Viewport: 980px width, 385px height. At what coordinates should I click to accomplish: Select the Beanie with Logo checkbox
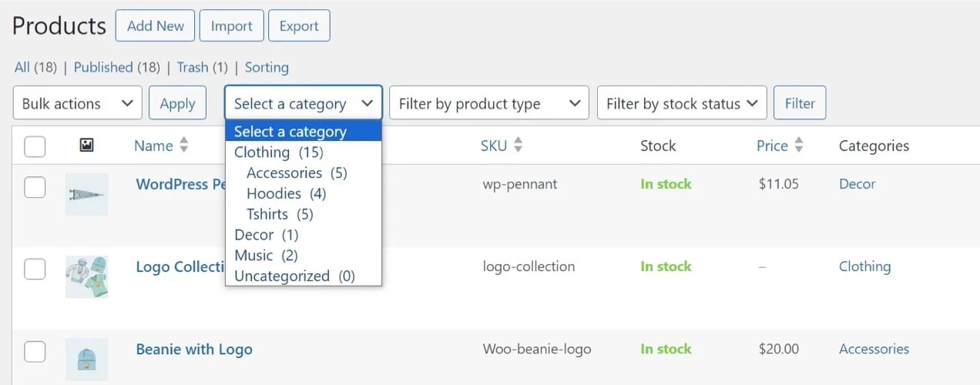coord(35,351)
